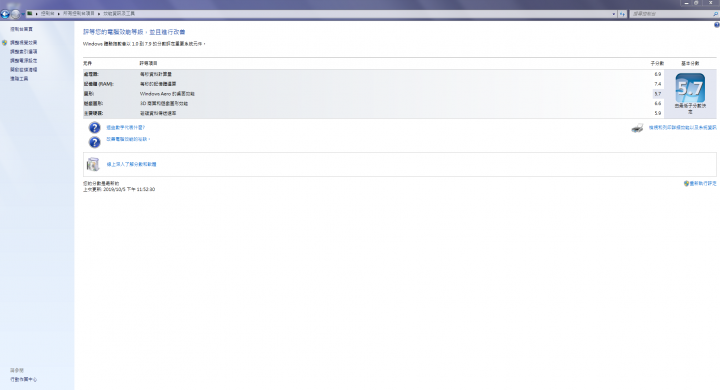Click the Windows Aero desktop performance text
The height and width of the screenshot is (390, 720).
click(x=167, y=94)
